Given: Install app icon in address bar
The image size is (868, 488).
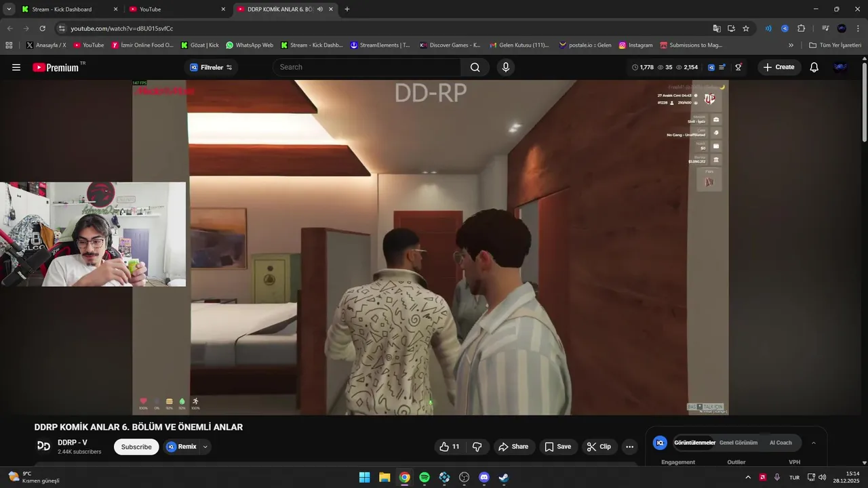Looking at the screenshot, I should click(731, 28).
